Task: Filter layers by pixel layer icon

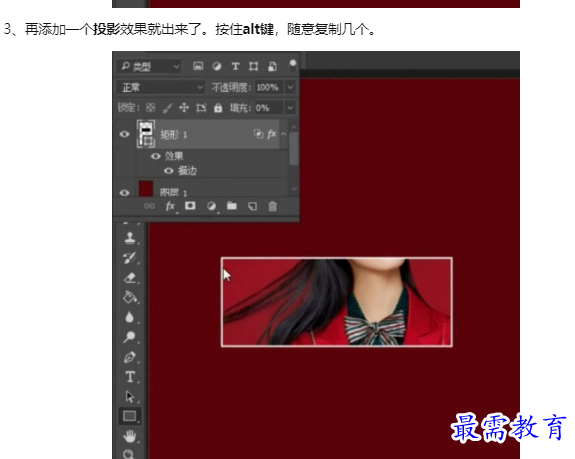Action: (x=198, y=66)
